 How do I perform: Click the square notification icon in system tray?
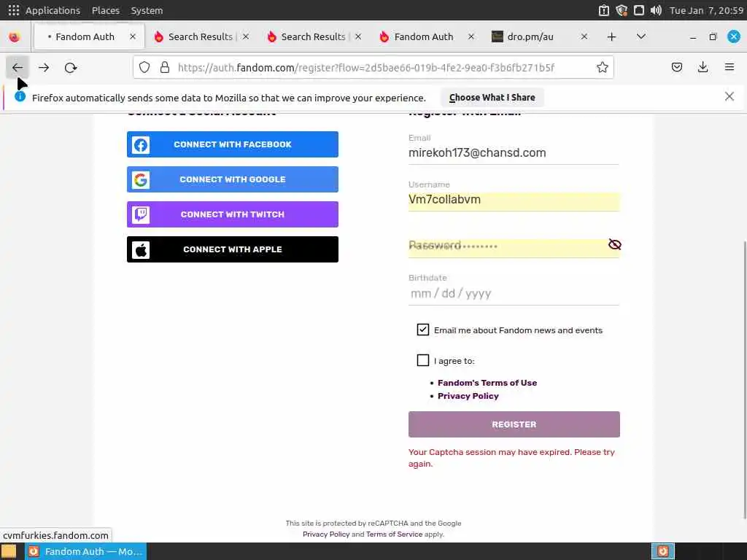tap(639, 10)
